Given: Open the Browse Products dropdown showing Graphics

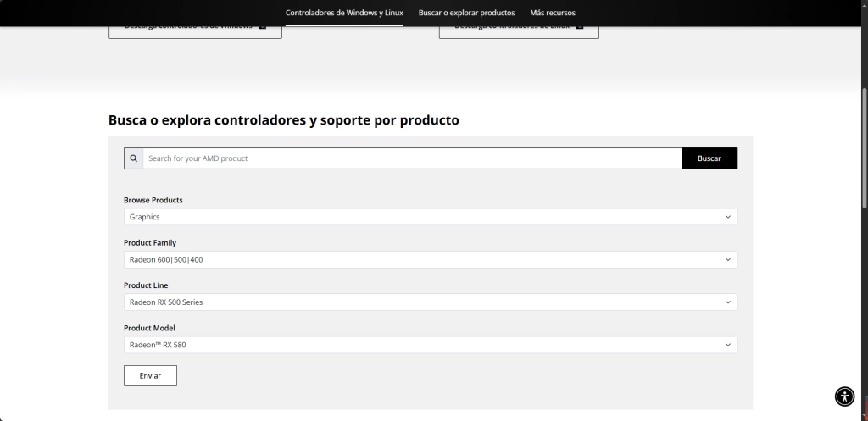Looking at the screenshot, I should click(x=430, y=217).
